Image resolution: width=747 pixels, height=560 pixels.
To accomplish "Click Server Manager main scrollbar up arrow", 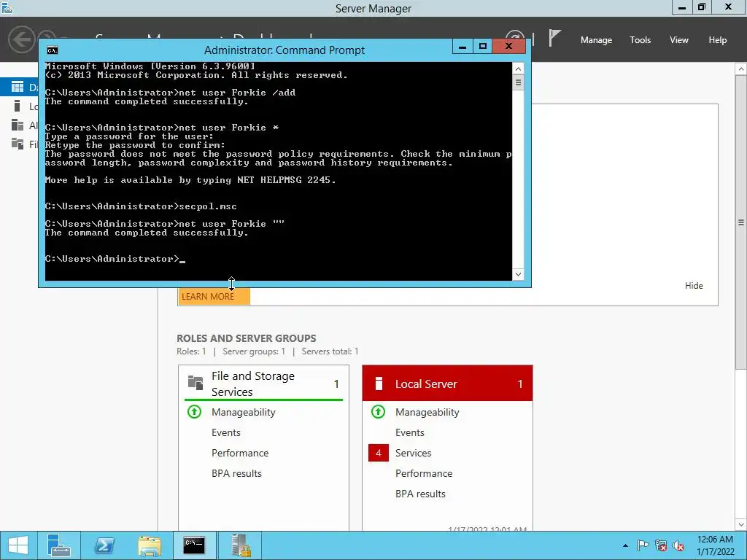I will coord(741,69).
